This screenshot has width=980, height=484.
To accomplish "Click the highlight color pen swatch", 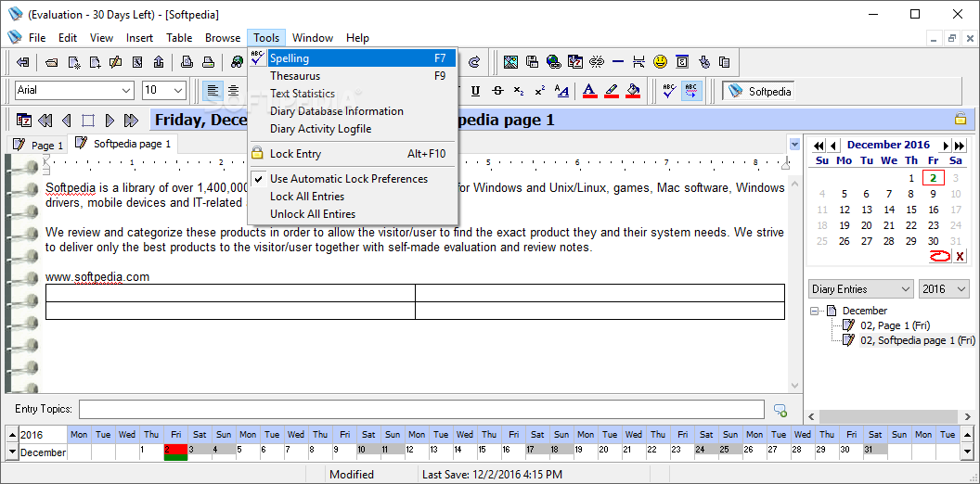I will pos(612,91).
